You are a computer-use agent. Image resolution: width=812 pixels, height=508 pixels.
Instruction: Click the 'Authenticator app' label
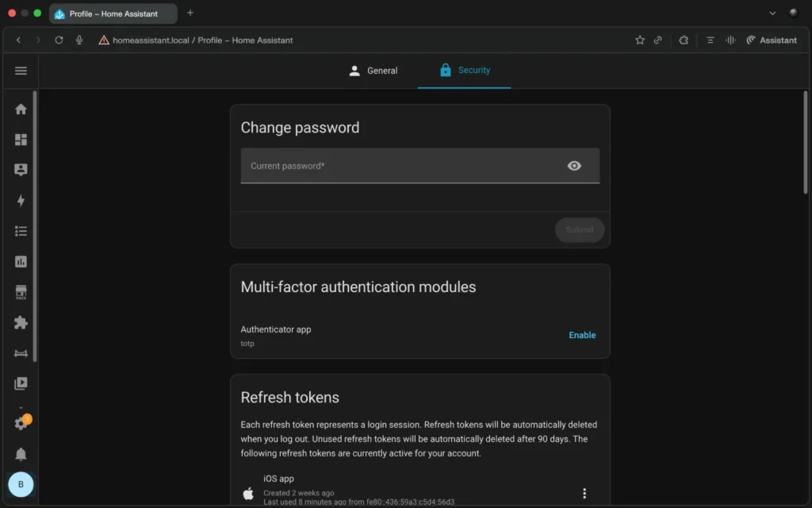[x=275, y=329]
